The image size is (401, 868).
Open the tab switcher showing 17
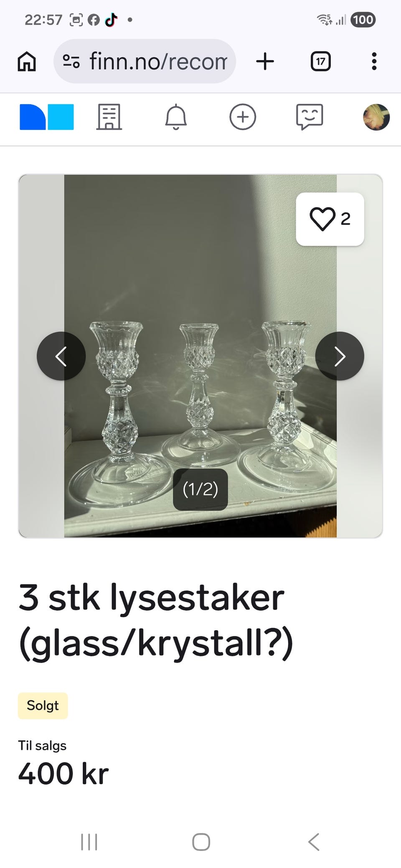pyautogui.click(x=321, y=61)
